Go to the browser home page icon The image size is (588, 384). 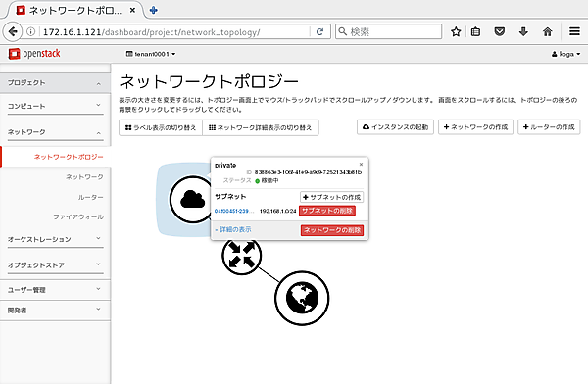tap(548, 32)
